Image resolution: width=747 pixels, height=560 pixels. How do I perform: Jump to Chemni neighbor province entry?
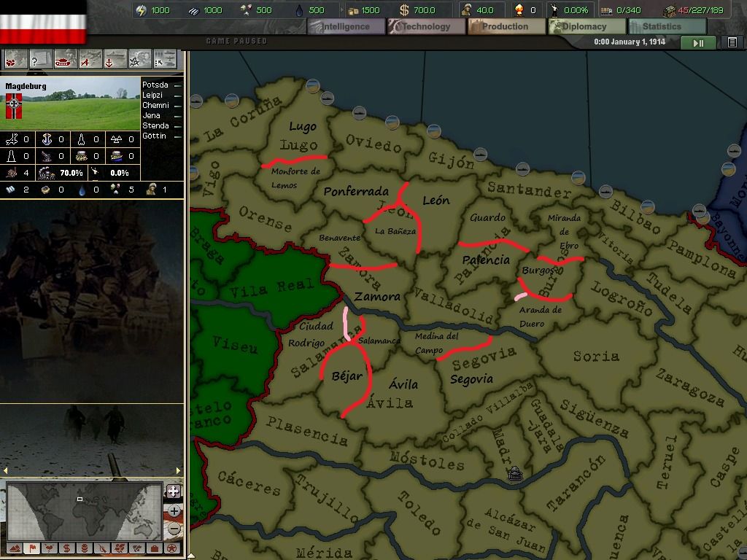click(161, 105)
